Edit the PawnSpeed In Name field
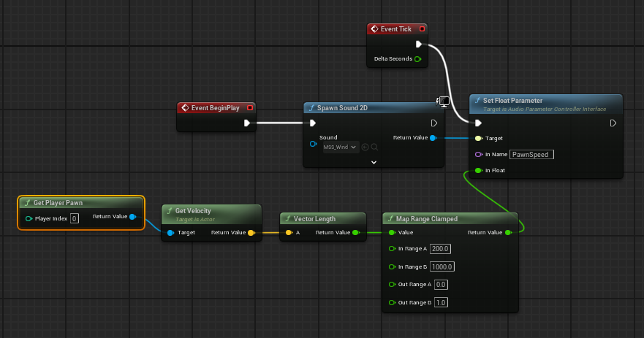Viewport: 644px width, 338px height. tap(531, 154)
